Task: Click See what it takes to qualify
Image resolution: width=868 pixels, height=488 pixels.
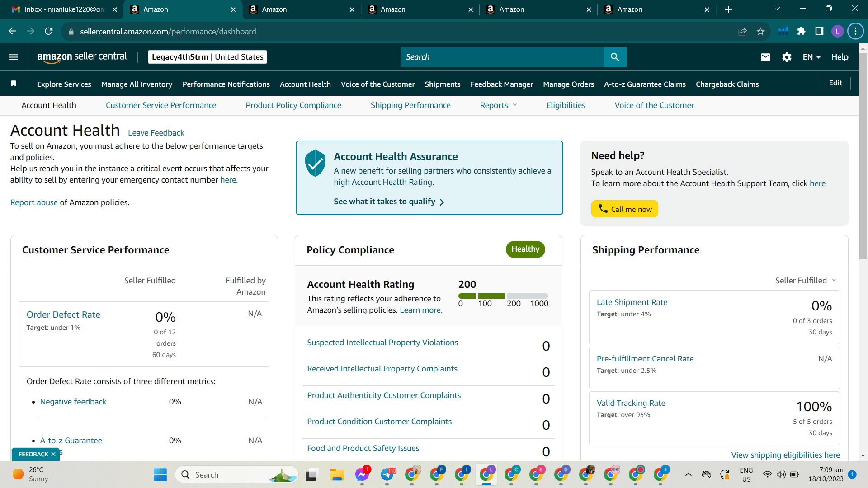Action: (x=389, y=202)
